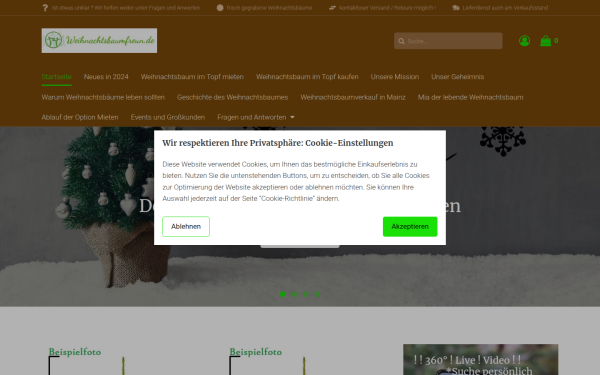Image resolution: width=600 pixels, height=375 pixels.
Task: Click 'kontaktloser Versand / Retoure möglich' text
Action: coord(388,8)
